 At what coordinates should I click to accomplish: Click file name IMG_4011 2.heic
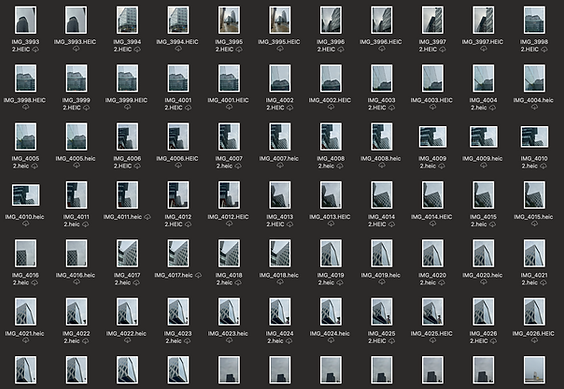click(x=76, y=221)
